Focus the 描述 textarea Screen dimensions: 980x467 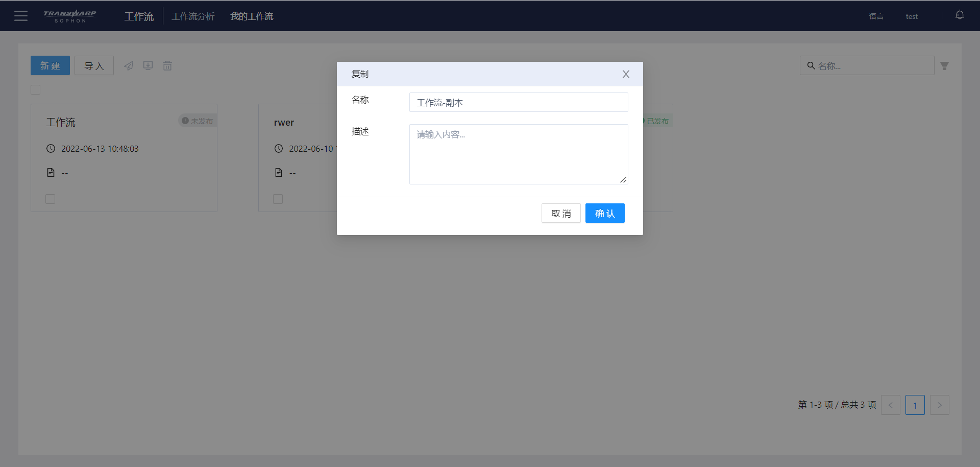(519, 154)
